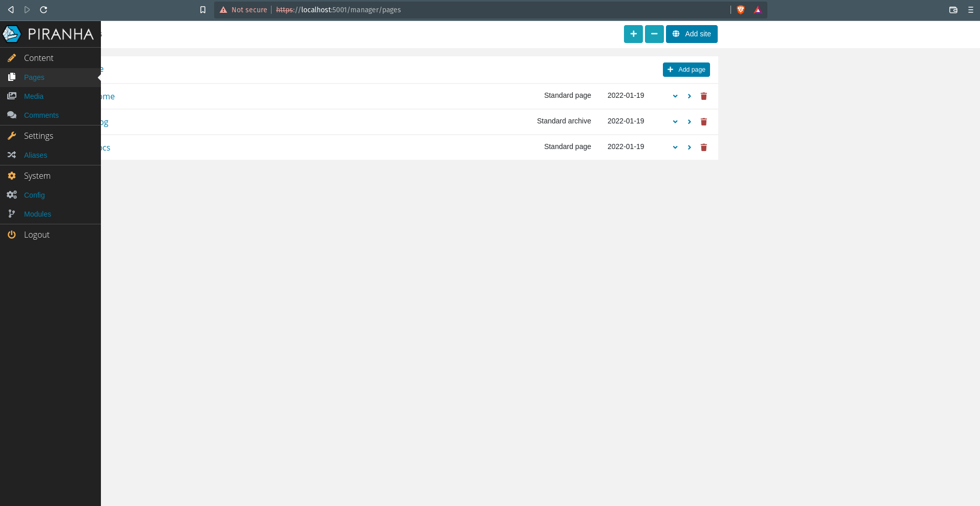The height and width of the screenshot is (506, 980).
Task: Delete the Standard archive row with trash icon
Action: pos(703,122)
